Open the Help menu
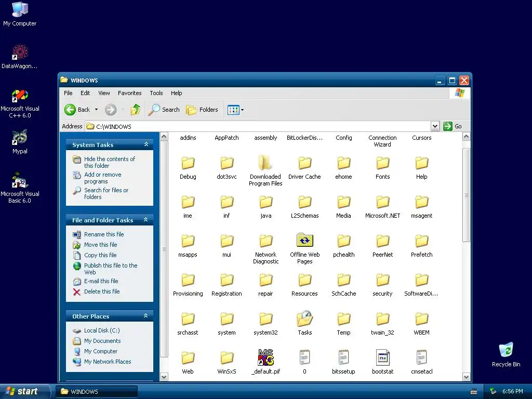The image size is (532, 399). click(176, 93)
